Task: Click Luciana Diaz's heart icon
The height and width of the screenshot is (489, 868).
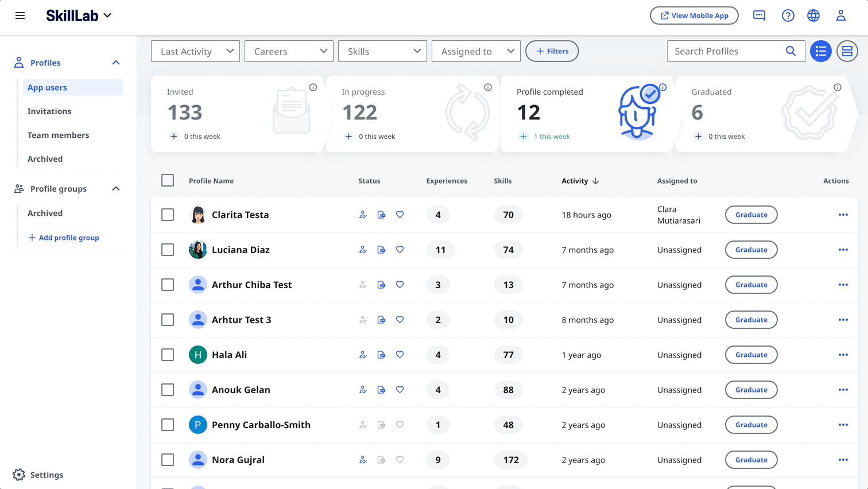Action: pos(400,250)
